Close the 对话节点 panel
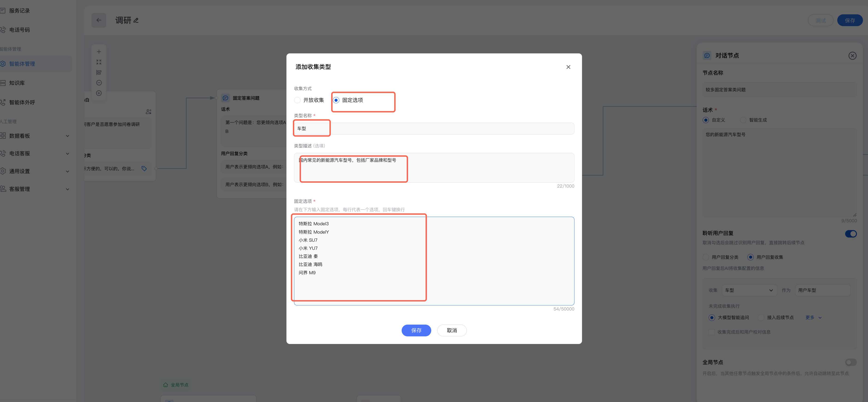This screenshot has width=868, height=402. click(852, 56)
